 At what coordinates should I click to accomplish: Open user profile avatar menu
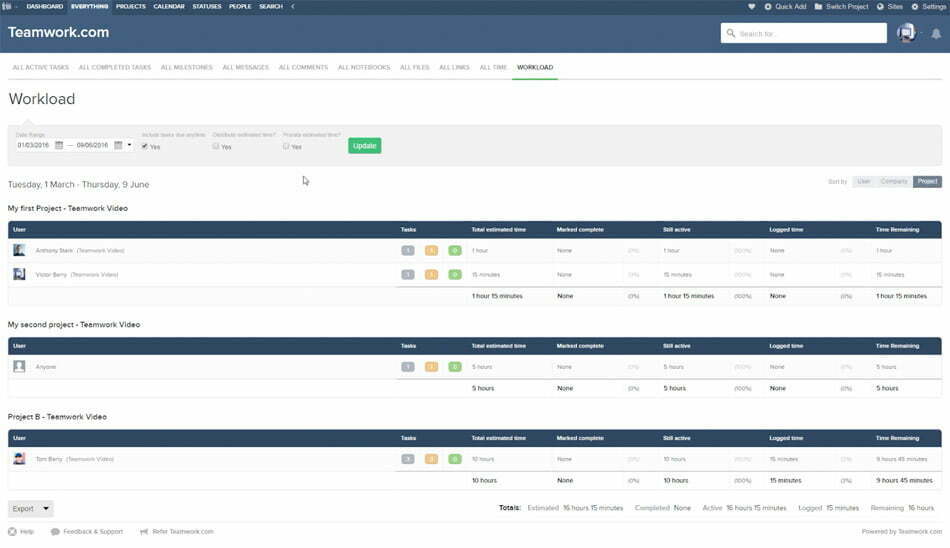906,33
